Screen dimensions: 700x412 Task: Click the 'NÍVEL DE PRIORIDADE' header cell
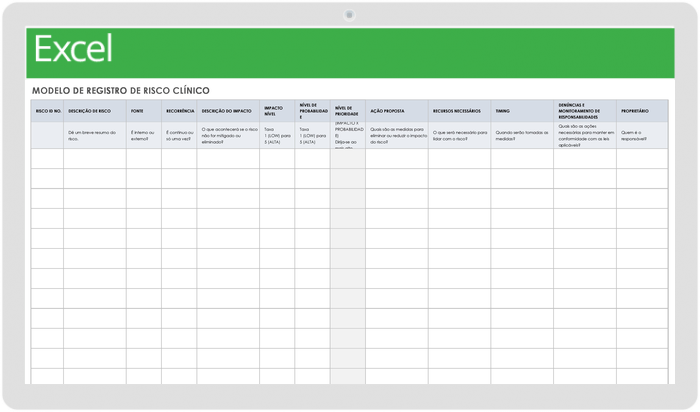[x=347, y=111]
